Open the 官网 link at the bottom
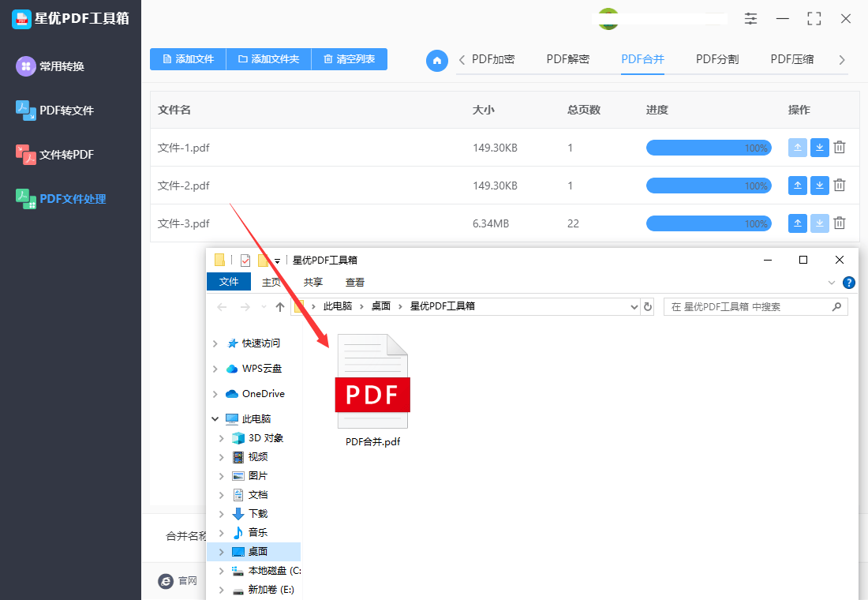 (178, 580)
